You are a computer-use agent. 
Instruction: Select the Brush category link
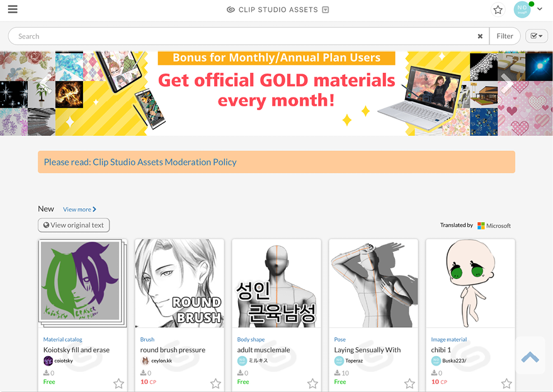point(147,340)
